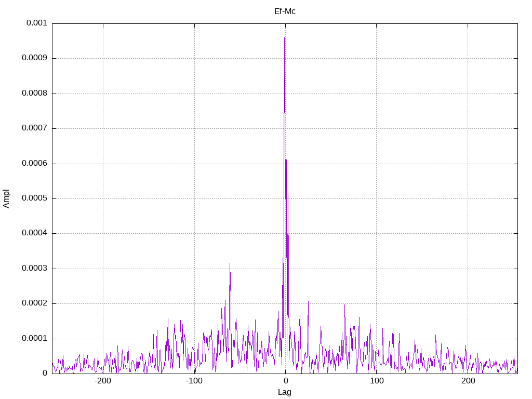This screenshot has height=399, width=532.
Task: Click the peak near lag 65 around 0.0002
Action: pyautogui.click(x=345, y=305)
